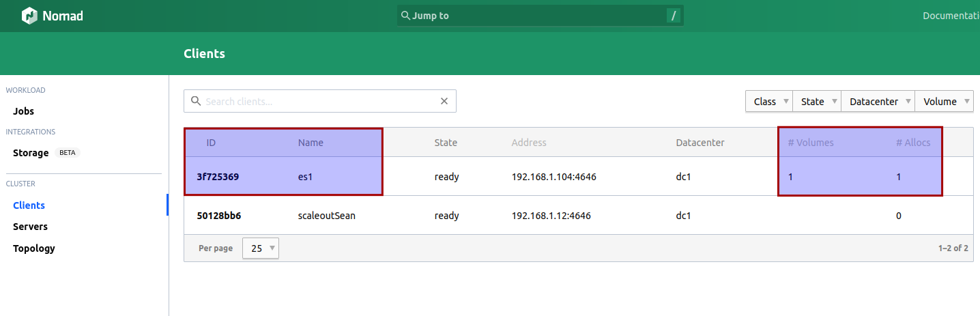Click the magnifier icon in Search clients
Viewport: 980px width, 316px height.
(x=196, y=101)
